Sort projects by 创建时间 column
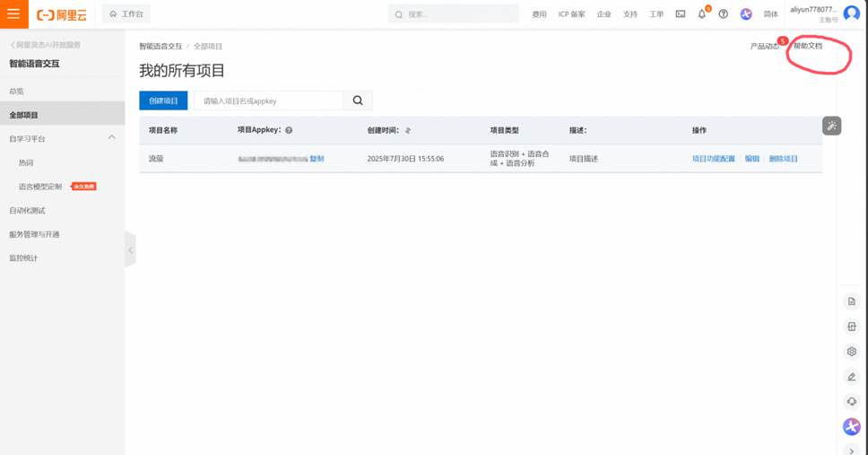 (408, 130)
